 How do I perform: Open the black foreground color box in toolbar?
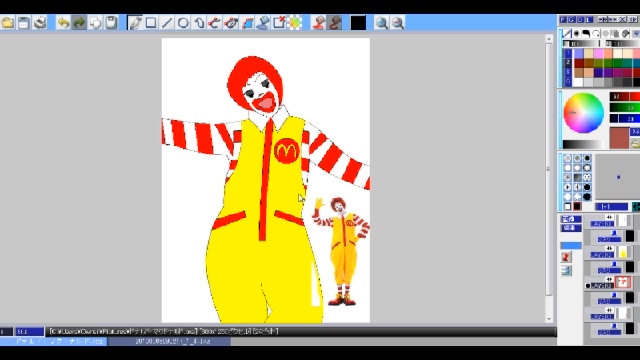click(358, 22)
